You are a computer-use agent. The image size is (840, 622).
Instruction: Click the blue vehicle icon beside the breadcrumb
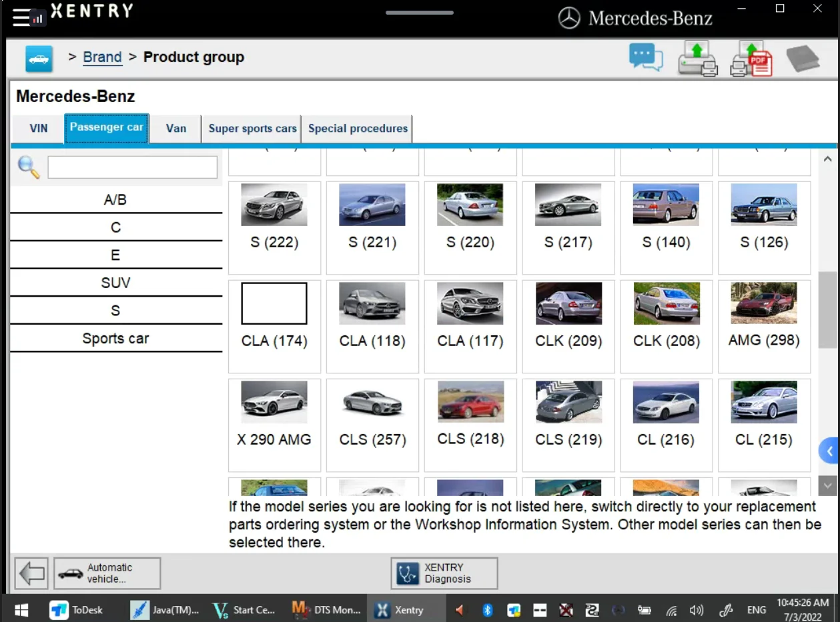click(39, 59)
